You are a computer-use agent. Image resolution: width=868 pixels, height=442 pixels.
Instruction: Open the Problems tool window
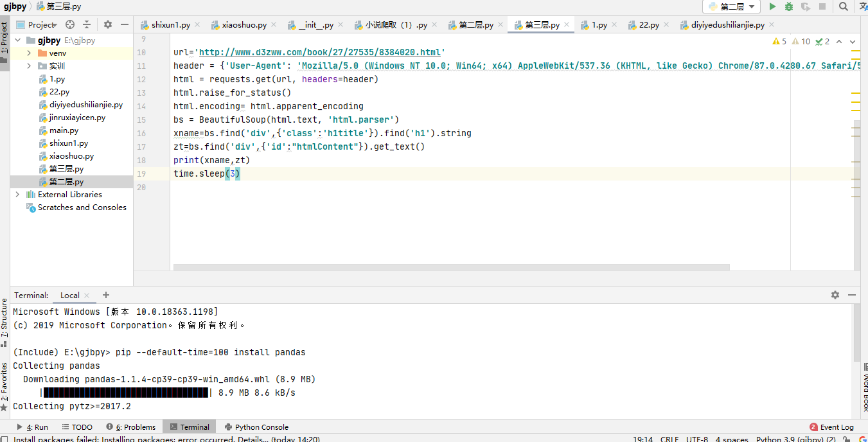[131, 427]
